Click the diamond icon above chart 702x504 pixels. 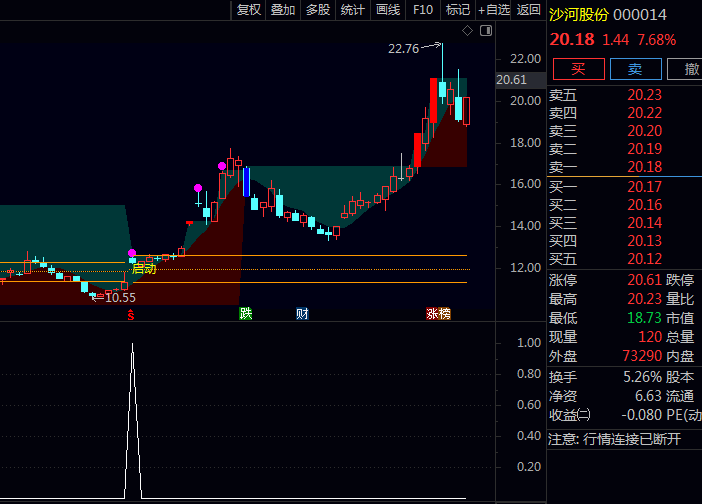click(x=467, y=30)
